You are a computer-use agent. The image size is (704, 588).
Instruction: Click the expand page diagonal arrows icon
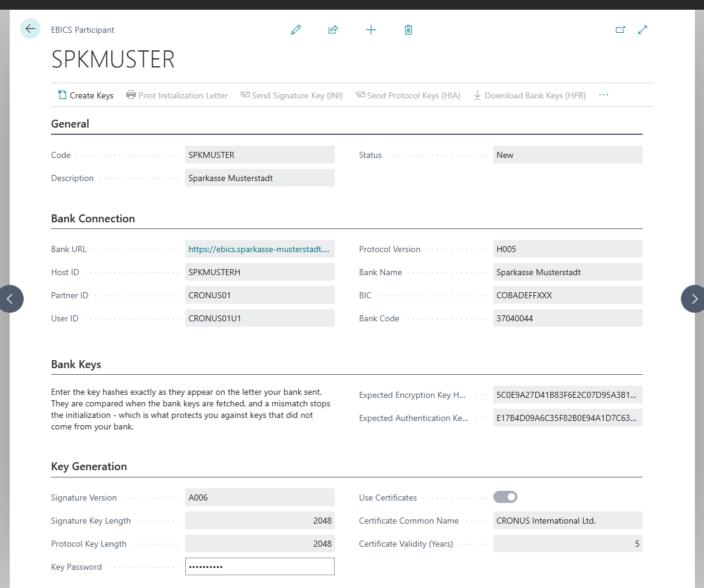643,30
